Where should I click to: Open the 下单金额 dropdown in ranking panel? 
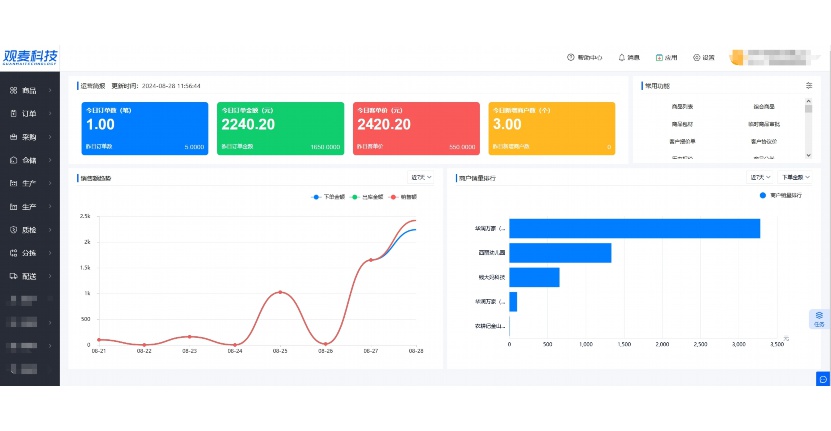pos(791,178)
